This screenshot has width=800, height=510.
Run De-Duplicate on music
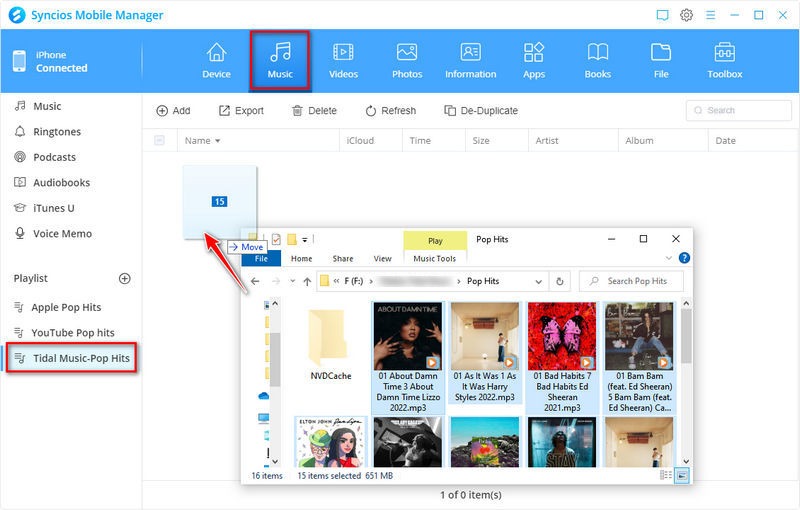tap(481, 111)
